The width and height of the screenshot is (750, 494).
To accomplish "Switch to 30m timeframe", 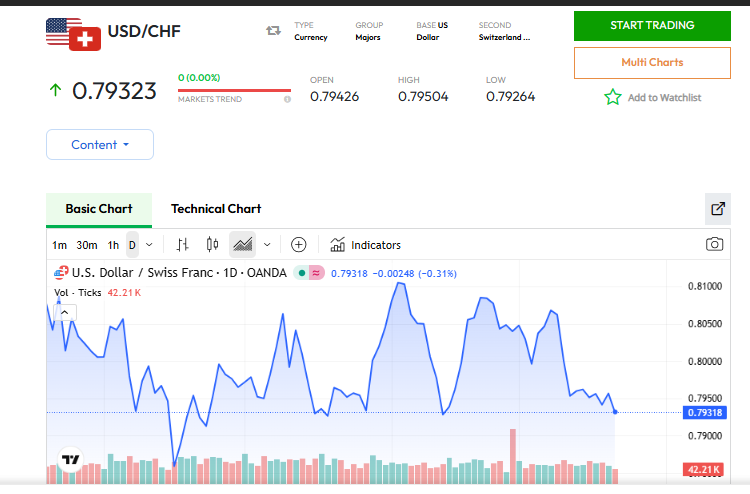I will tap(87, 245).
